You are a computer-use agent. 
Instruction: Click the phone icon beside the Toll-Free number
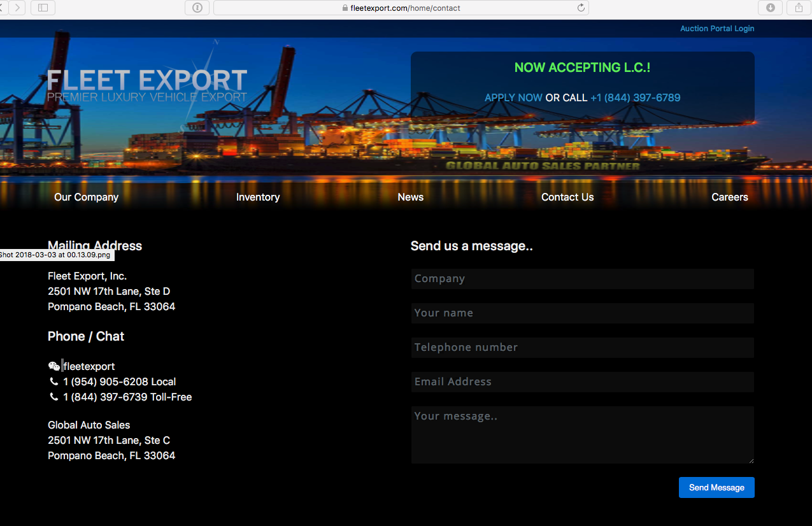point(53,397)
